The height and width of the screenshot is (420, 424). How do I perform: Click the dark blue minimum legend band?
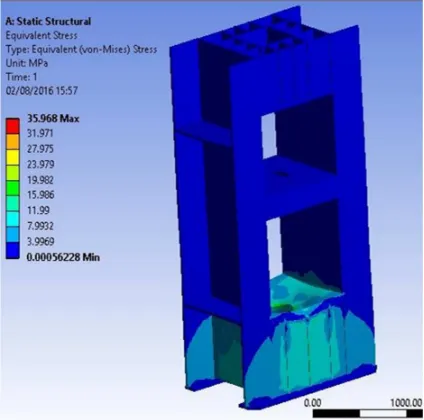pyautogui.click(x=12, y=250)
